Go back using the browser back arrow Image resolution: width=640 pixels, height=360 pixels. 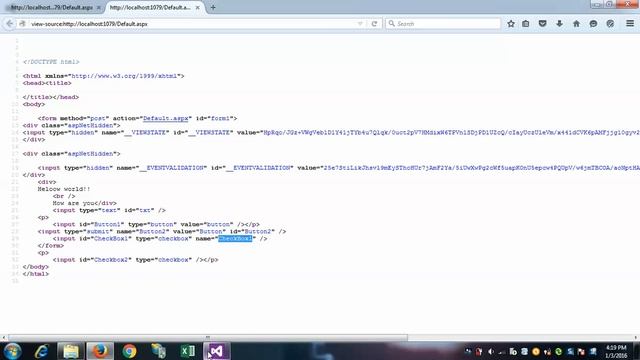coord(9,24)
